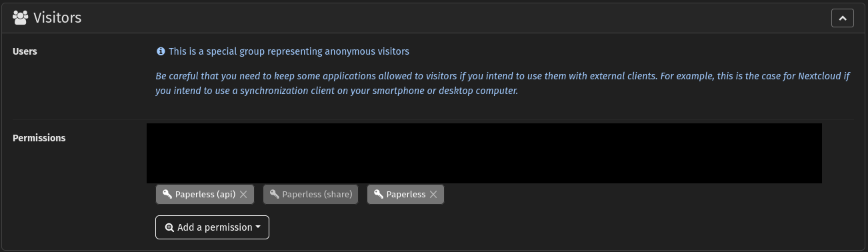The width and height of the screenshot is (868, 252).
Task: Click the italic Nextcloud warning paragraph
Action: (x=503, y=83)
